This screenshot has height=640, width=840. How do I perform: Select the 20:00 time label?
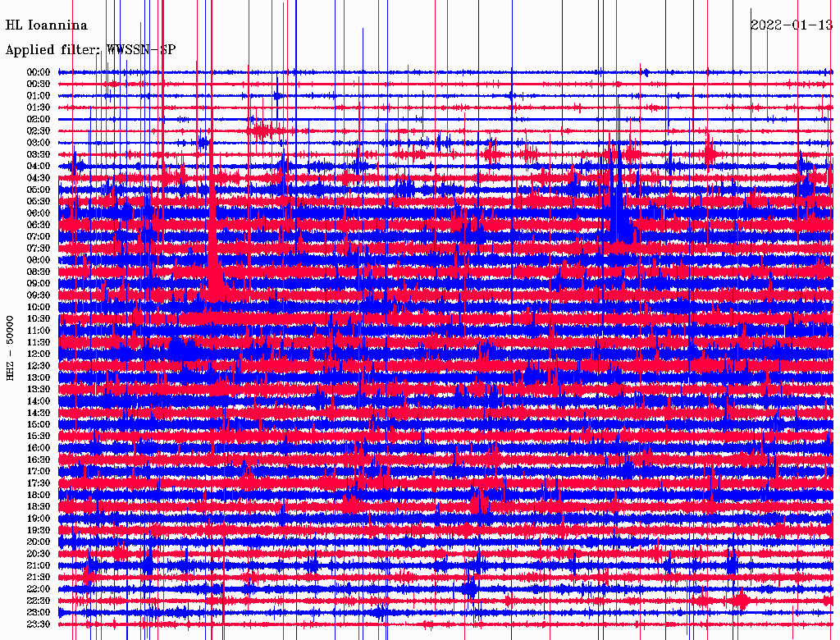39,542
